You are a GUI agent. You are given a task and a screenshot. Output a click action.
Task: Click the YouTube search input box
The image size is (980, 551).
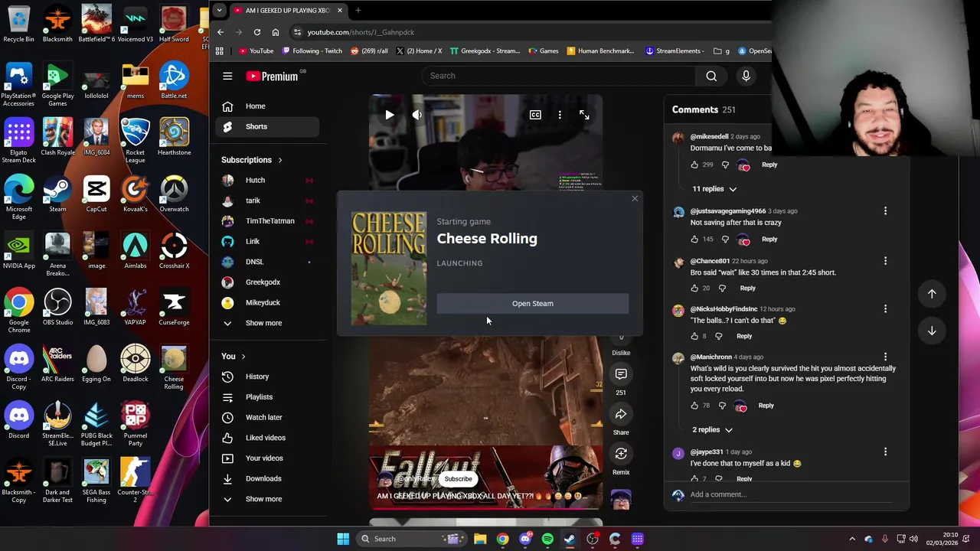point(558,76)
